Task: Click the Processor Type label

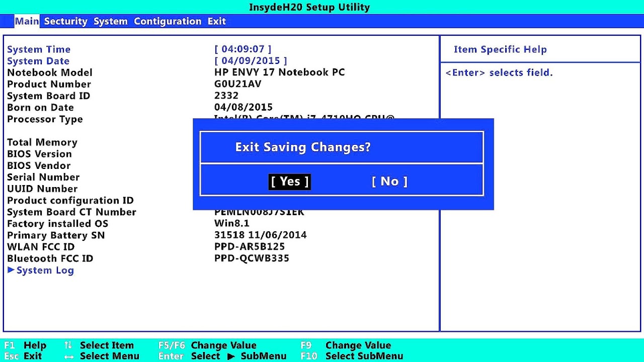Action: (x=45, y=119)
